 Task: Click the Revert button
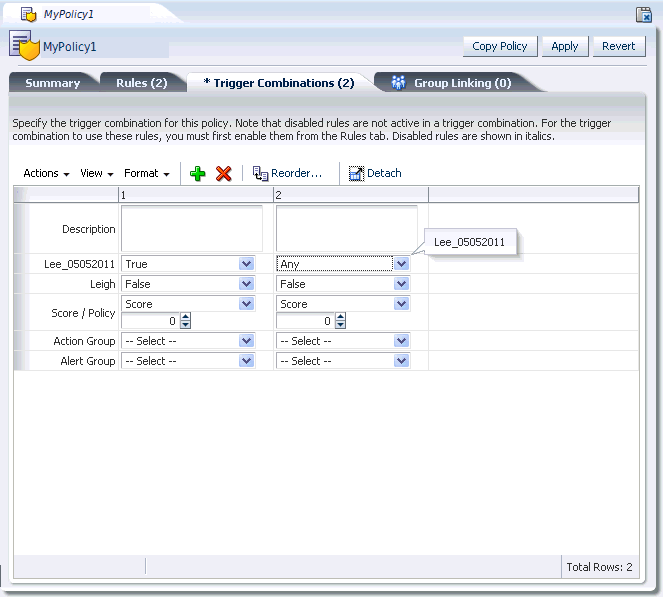coord(619,46)
